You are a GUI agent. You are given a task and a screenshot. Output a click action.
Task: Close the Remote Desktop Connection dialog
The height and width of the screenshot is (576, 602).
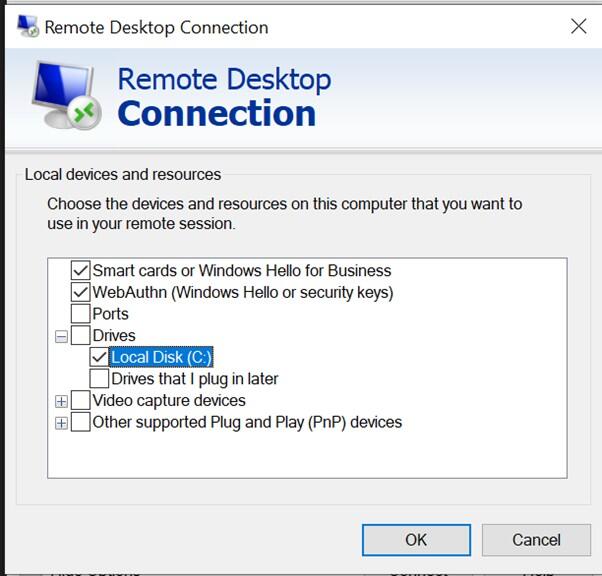click(578, 26)
